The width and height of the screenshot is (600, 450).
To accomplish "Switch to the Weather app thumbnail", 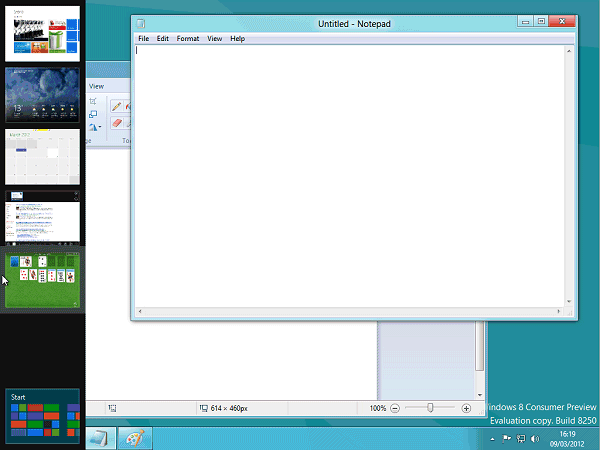I will click(42, 95).
